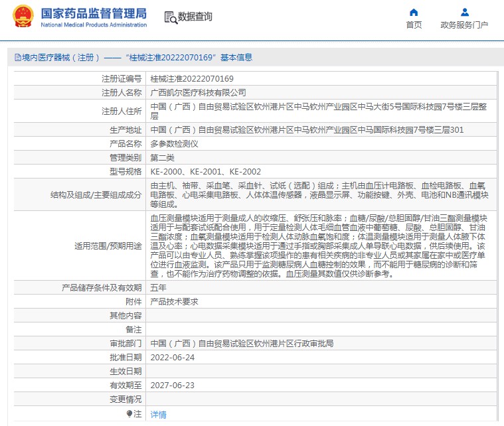Go to 首页 via the home icon
504x426 pixels.
pos(414,12)
